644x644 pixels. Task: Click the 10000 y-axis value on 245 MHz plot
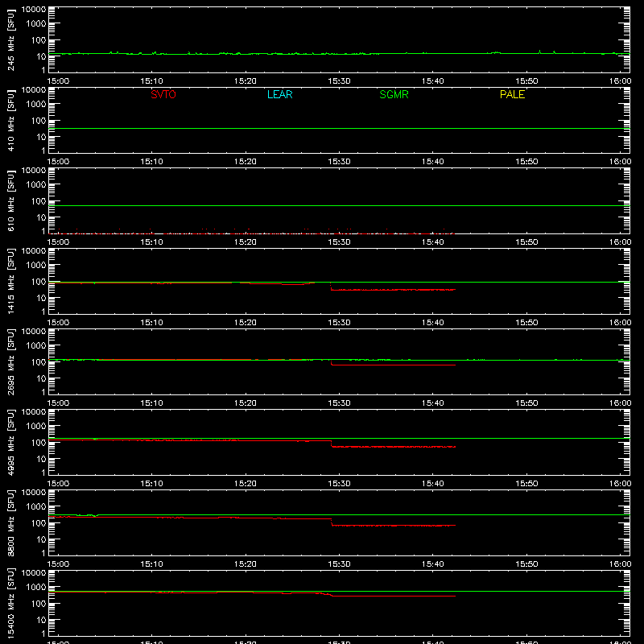tap(34, 10)
